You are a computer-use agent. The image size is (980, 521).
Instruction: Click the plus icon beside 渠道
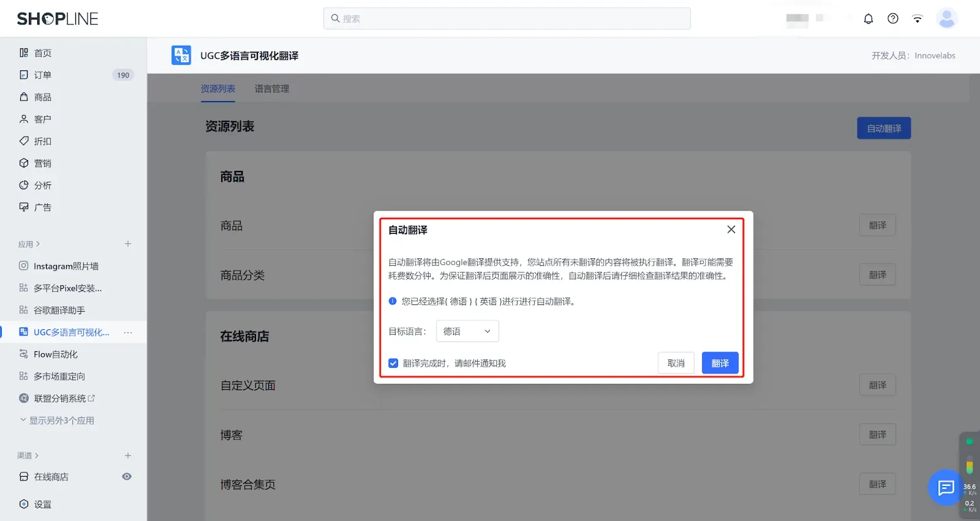(x=128, y=455)
